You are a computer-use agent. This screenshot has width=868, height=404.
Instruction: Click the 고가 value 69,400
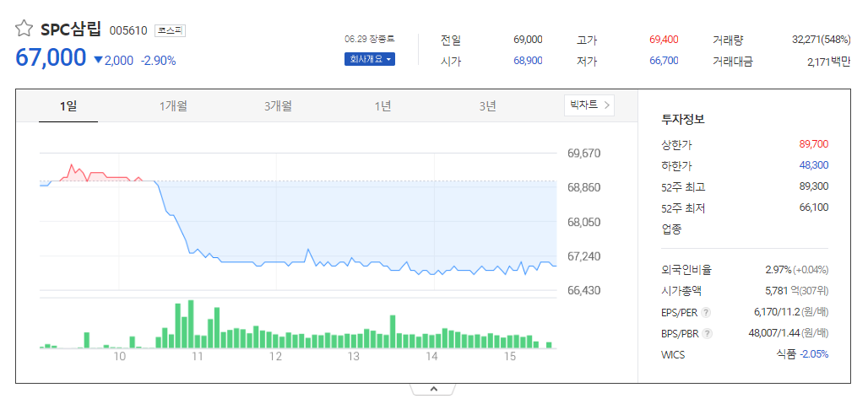(664, 40)
